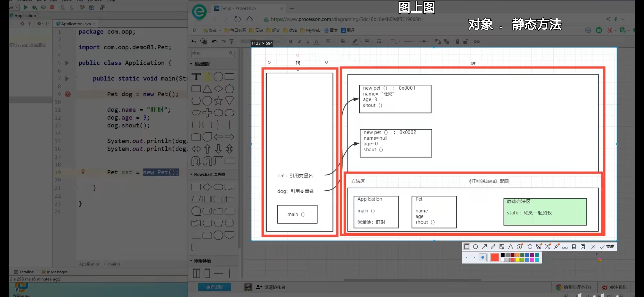Click the pin screenshot icon
Screen dimensions: 644x297
coord(556,247)
